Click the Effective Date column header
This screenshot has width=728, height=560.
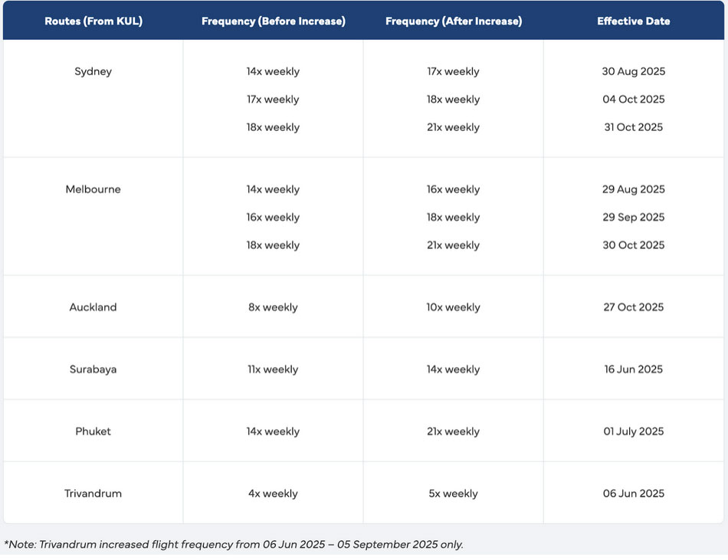(633, 21)
